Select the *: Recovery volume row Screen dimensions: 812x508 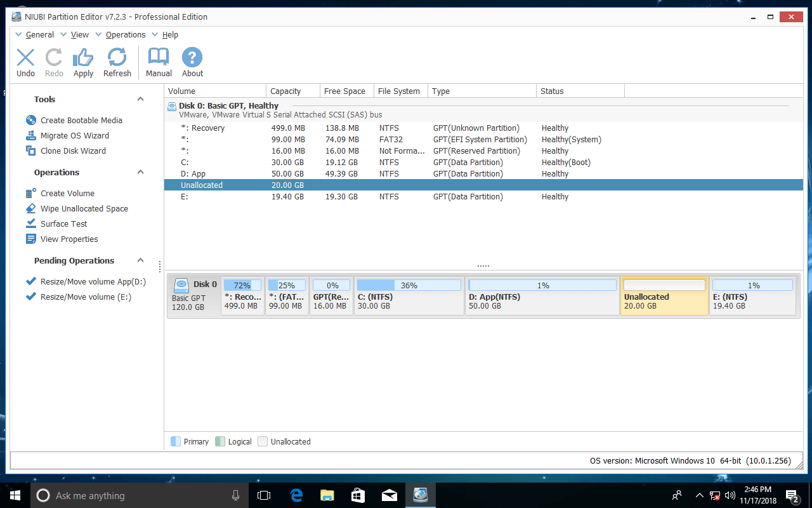click(483, 128)
